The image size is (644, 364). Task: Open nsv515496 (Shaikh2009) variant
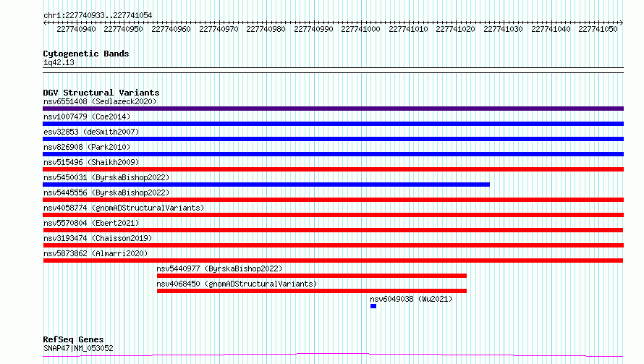coord(91,162)
